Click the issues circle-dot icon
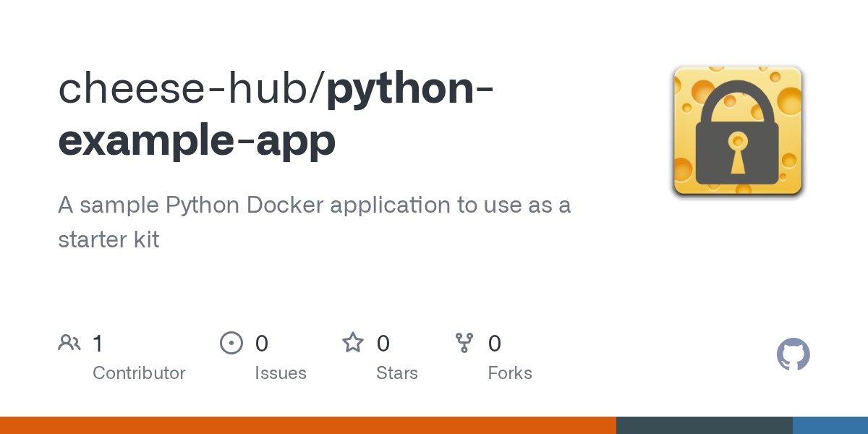Image resolution: width=868 pixels, height=434 pixels. (231, 342)
